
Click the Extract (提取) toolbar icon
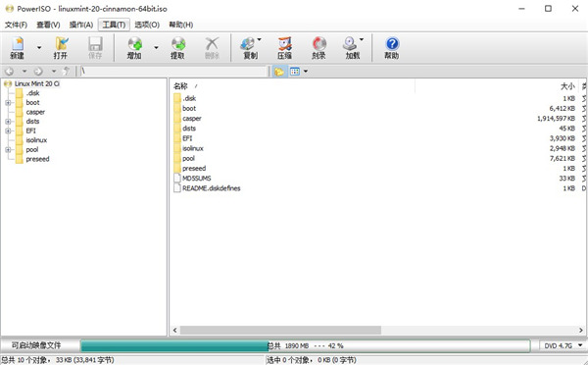tap(178, 44)
